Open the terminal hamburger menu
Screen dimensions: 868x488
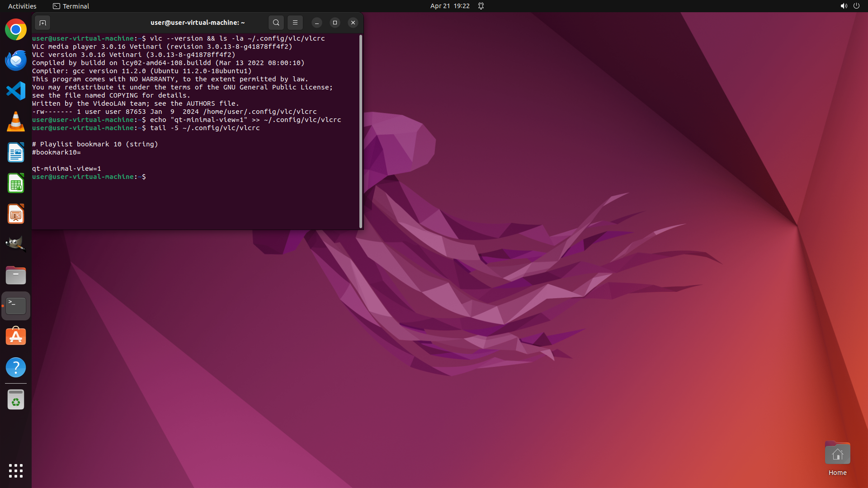click(295, 23)
